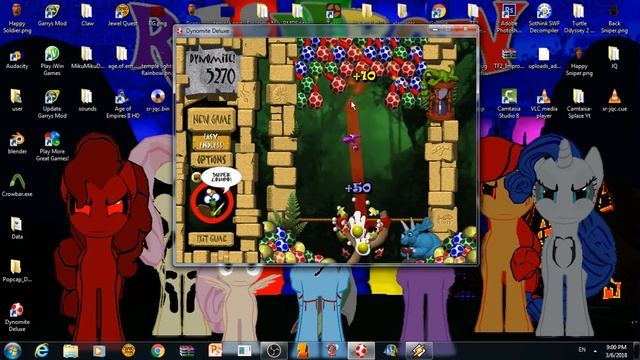Open the Update Garrys Mod shortcut
The width and height of the screenshot is (640, 360).
pos(52,104)
